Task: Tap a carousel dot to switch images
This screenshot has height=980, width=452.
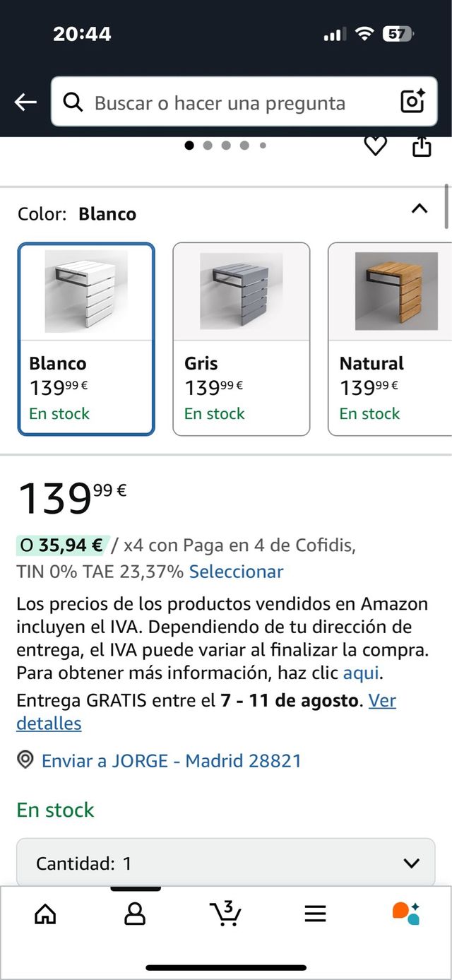Action: point(208,146)
